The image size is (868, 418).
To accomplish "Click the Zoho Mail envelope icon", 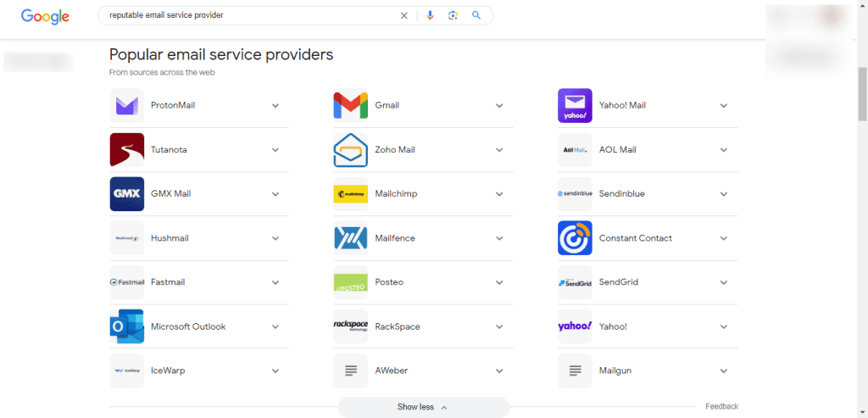I will pos(350,149).
